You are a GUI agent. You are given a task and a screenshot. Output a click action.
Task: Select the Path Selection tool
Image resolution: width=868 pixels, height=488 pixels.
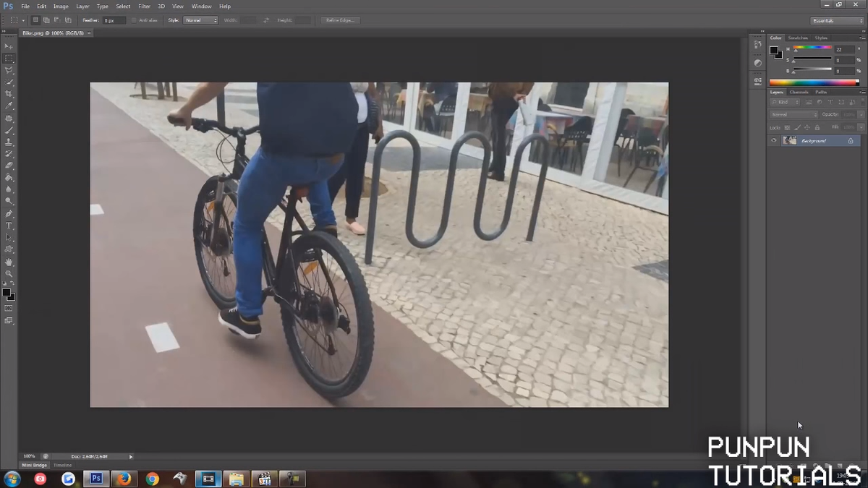(x=9, y=237)
